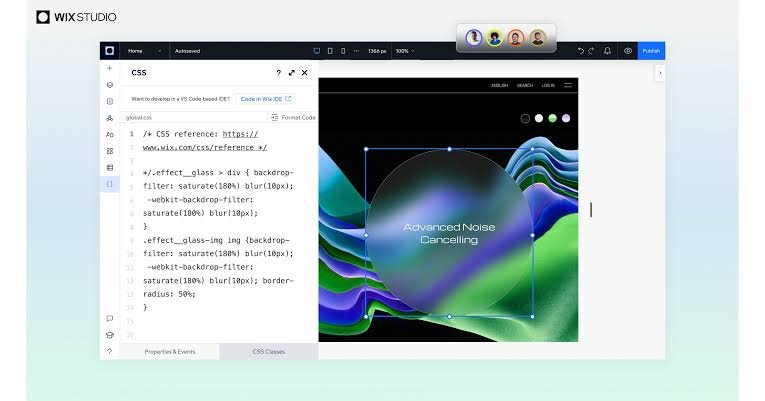Click the Redo arrow in the top bar
765x401 pixels.
coord(591,51)
